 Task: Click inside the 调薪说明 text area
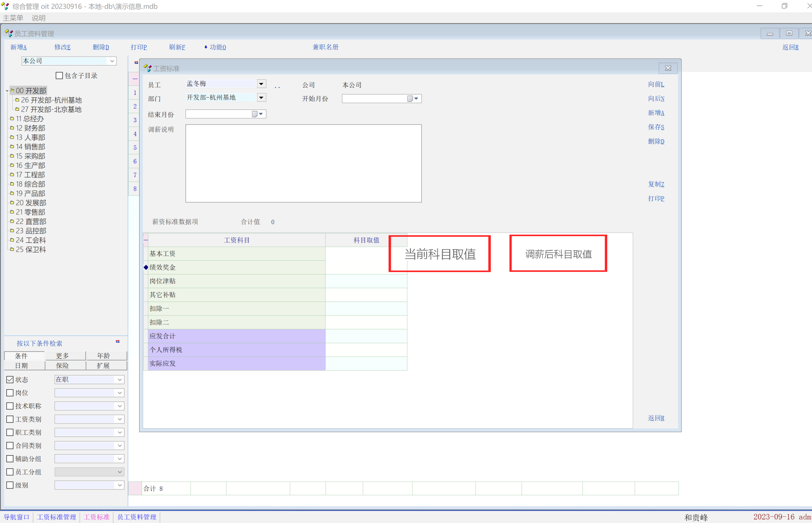[303, 163]
